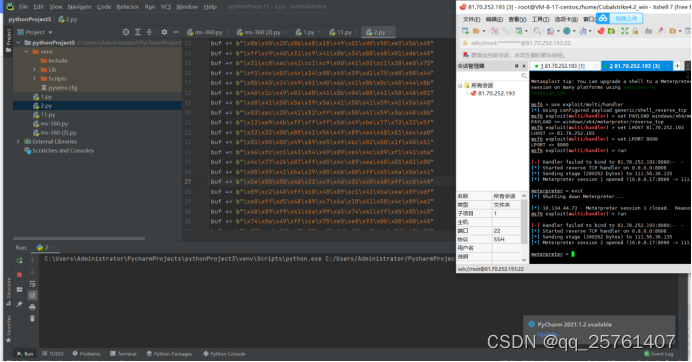Select Scratches and Consoles node
Viewport: 692px width, 362px height.
pos(59,151)
